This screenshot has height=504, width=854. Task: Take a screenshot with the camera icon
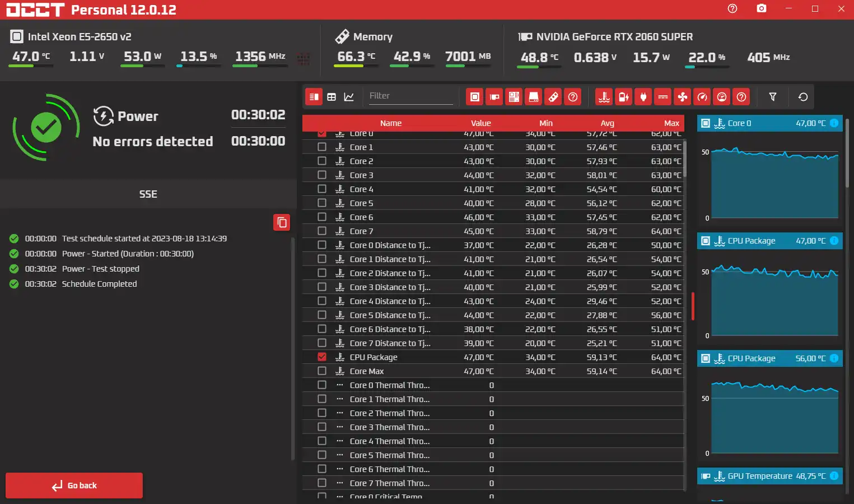[762, 8]
